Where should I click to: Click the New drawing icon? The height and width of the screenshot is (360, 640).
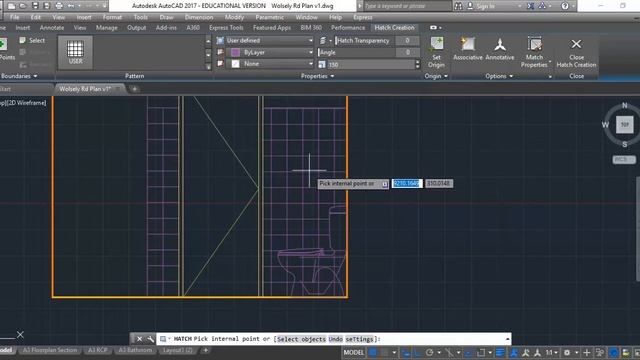[x=11, y=6]
